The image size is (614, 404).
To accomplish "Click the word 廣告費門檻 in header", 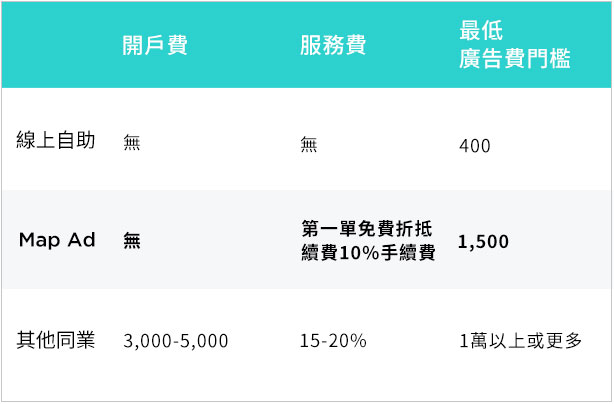I will click(x=515, y=59).
